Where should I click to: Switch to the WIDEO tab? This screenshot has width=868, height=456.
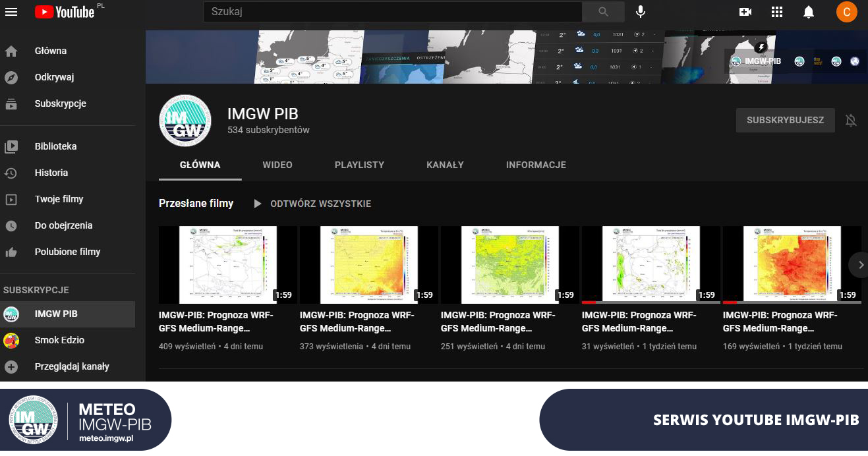click(x=277, y=165)
